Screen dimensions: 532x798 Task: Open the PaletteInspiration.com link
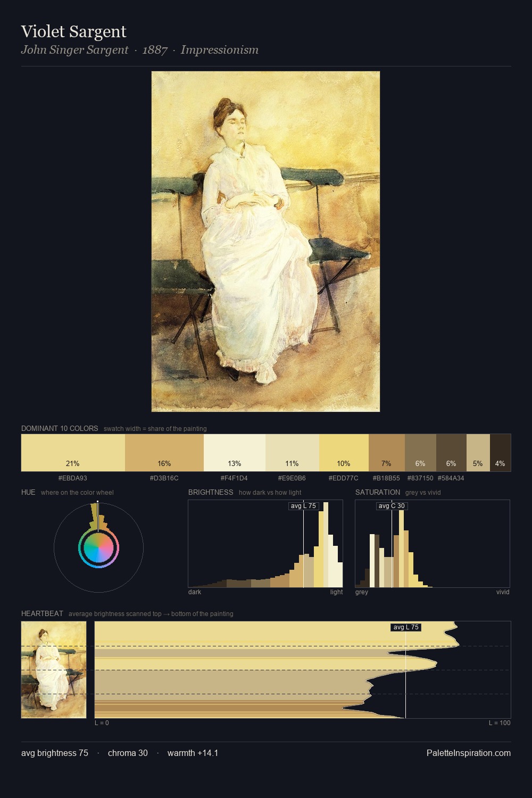[x=469, y=753]
